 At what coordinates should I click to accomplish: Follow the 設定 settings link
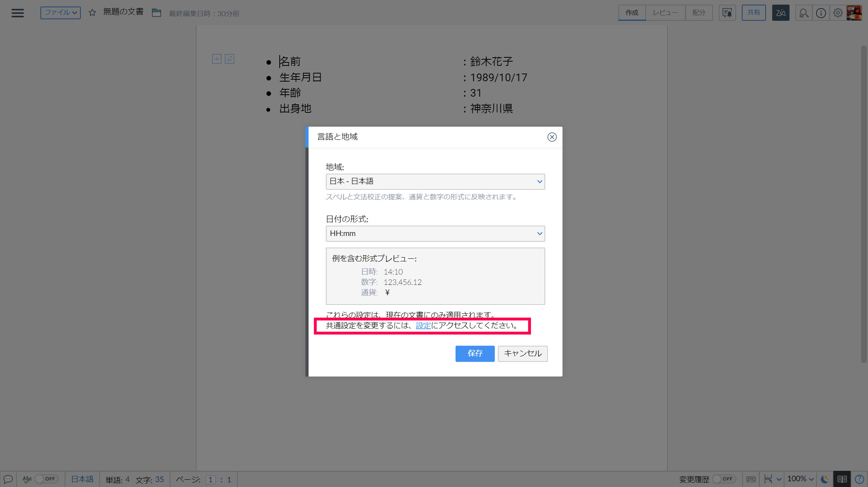[423, 326]
